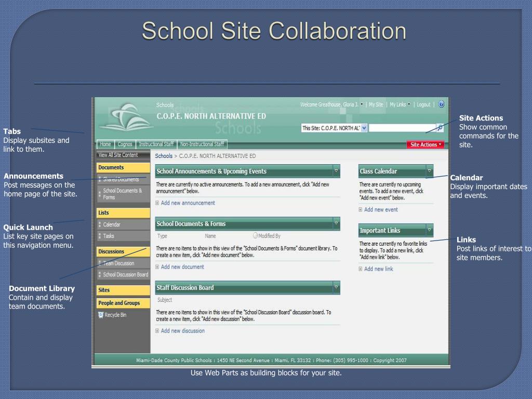Open School Documents & Forms sidebar link
This screenshot has height=399, width=532.
coord(123,194)
